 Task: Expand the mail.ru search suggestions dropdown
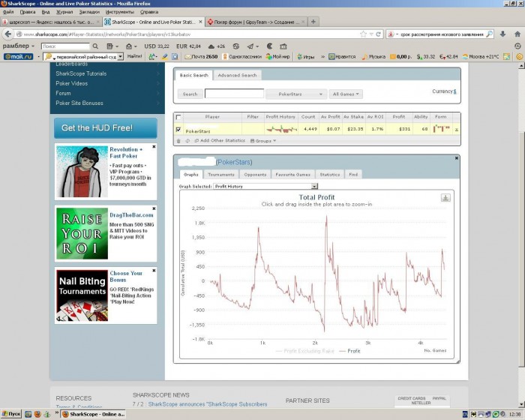click(121, 56)
